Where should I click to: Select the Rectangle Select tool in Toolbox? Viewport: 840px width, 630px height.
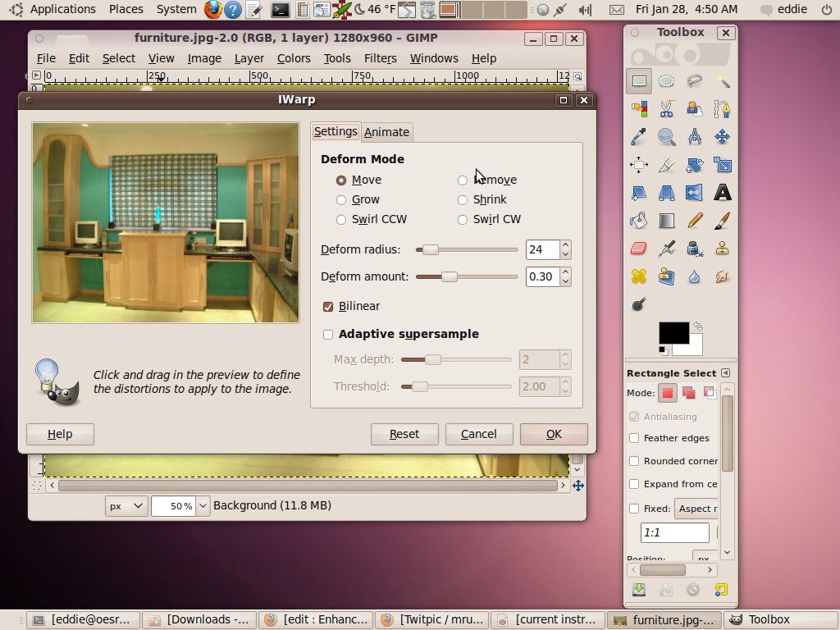point(638,81)
